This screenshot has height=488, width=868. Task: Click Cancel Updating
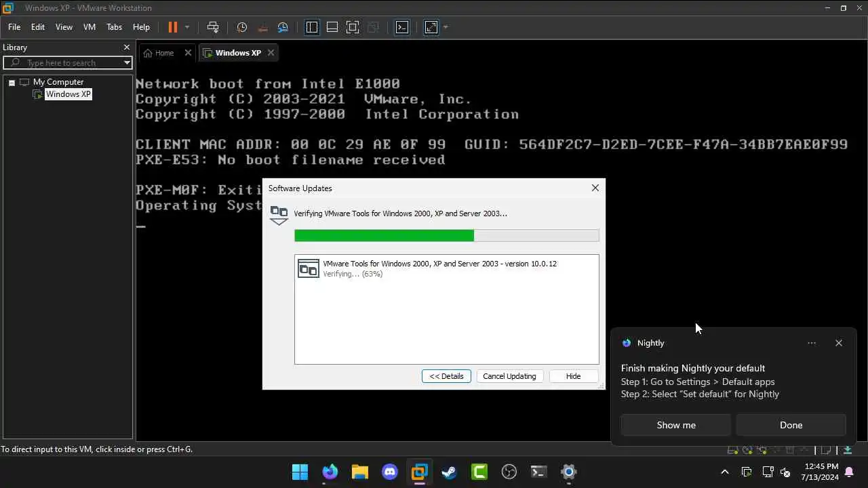(509, 376)
